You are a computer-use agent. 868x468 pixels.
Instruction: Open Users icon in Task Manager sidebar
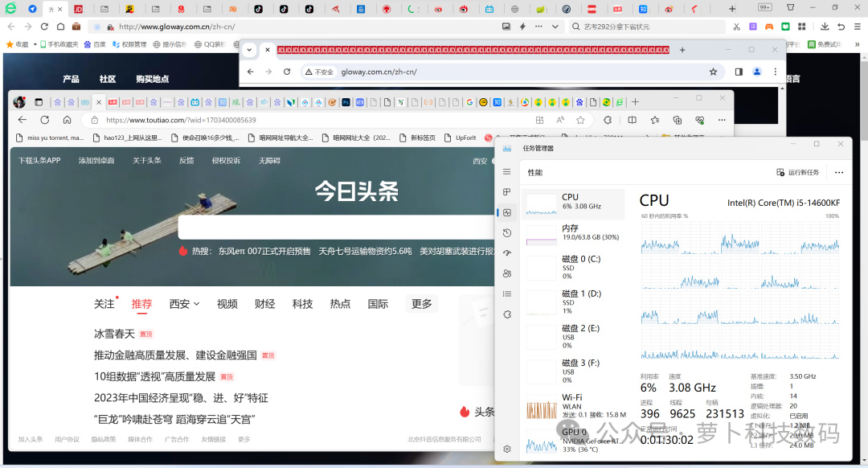click(506, 273)
